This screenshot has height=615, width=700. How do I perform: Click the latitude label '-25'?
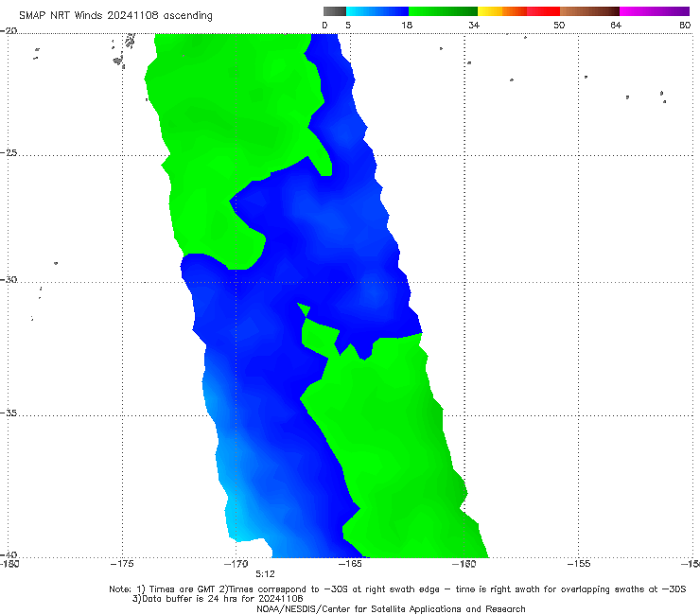pos(9,153)
